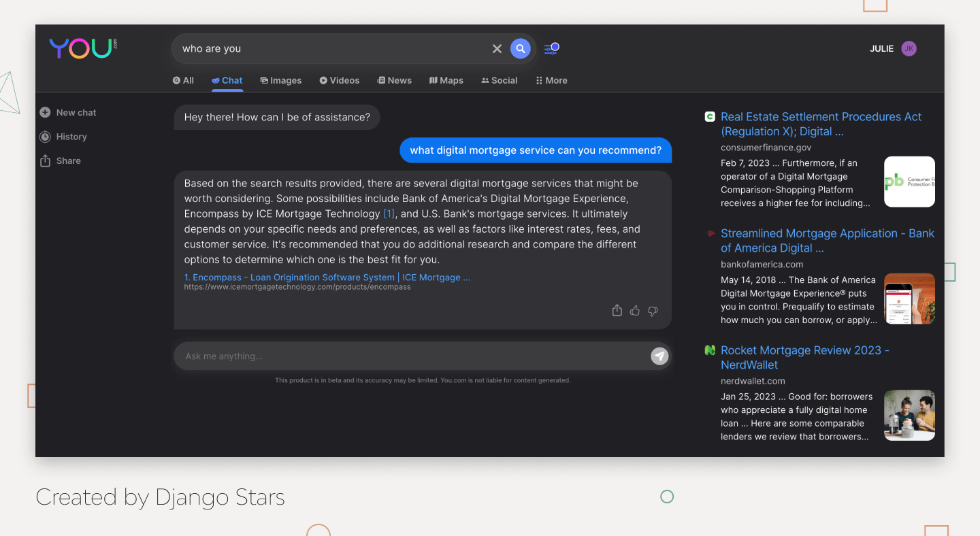
Task: Click the NerdWallet favicon
Action: (710, 350)
